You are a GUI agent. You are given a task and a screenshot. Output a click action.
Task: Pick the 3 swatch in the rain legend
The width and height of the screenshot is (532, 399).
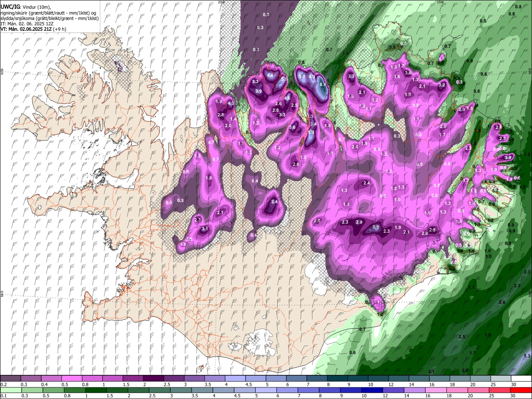180,390
